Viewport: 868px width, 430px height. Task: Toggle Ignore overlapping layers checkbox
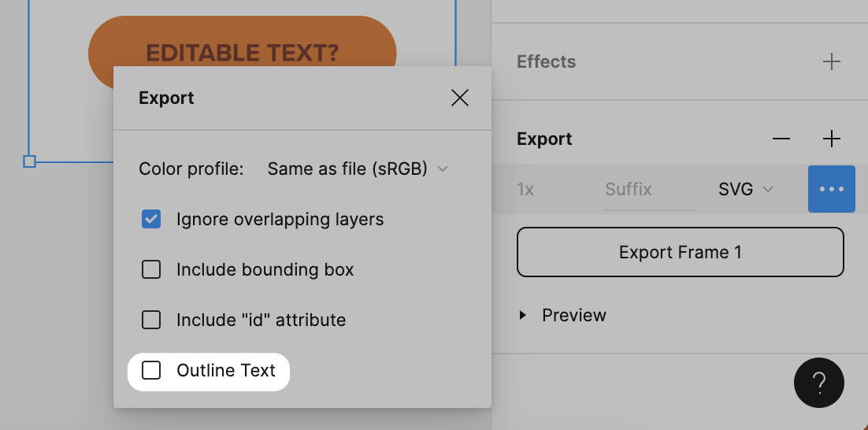pyautogui.click(x=151, y=219)
